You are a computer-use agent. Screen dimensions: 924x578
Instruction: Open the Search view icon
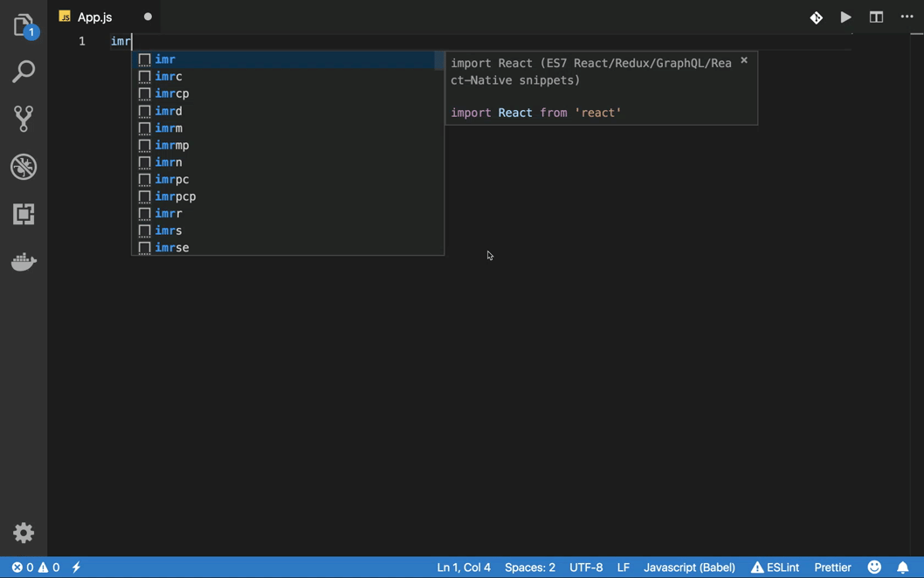pos(24,72)
